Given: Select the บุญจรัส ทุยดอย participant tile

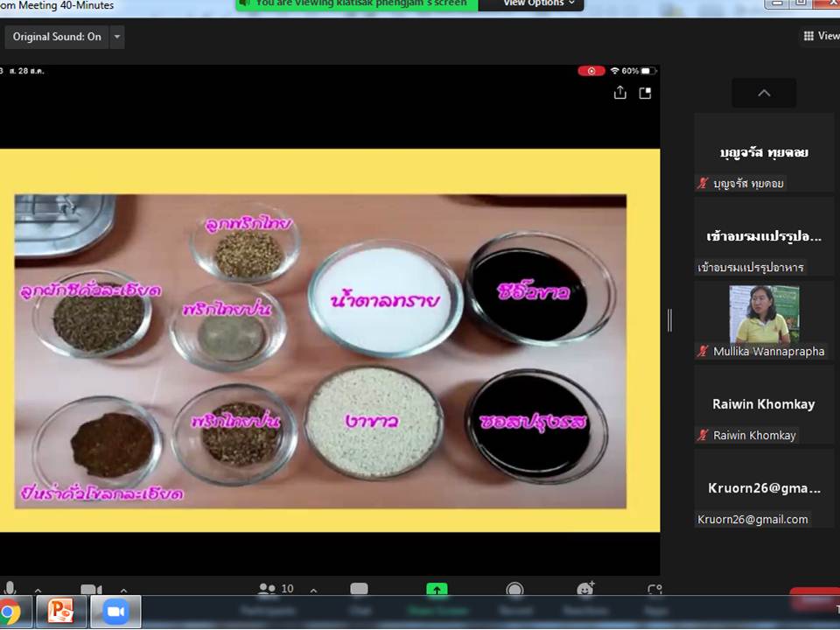Looking at the screenshot, I should click(764, 152).
